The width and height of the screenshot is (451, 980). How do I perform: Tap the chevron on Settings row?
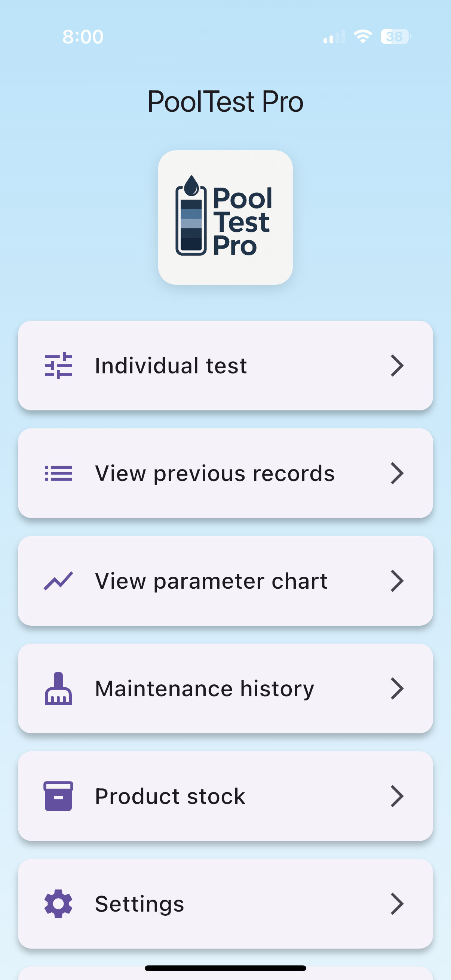tap(397, 903)
